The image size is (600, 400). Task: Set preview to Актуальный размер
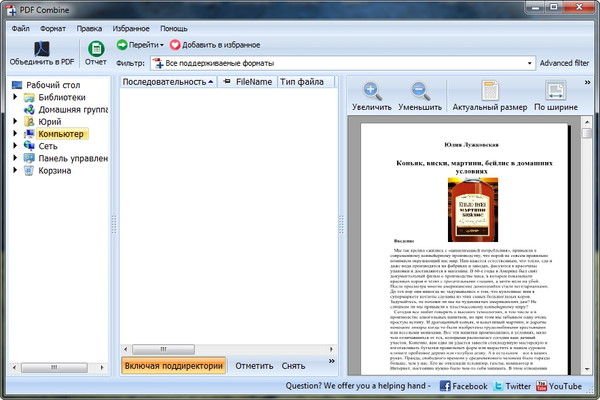click(488, 92)
